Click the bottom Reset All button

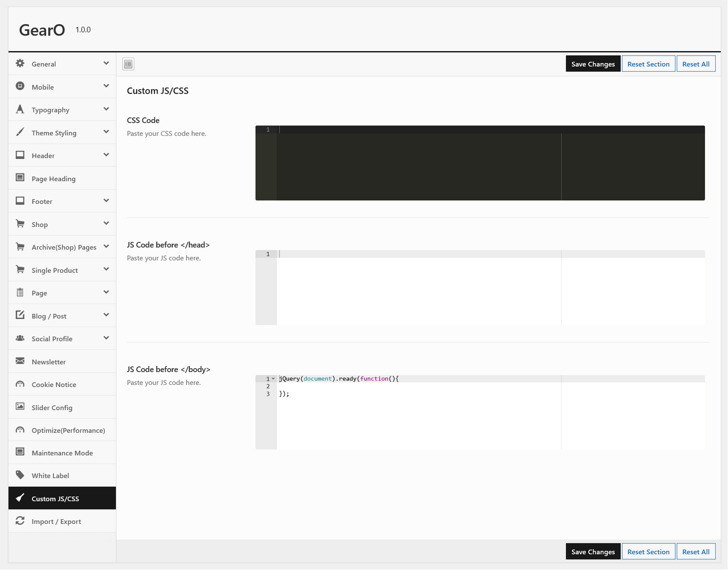coord(696,552)
